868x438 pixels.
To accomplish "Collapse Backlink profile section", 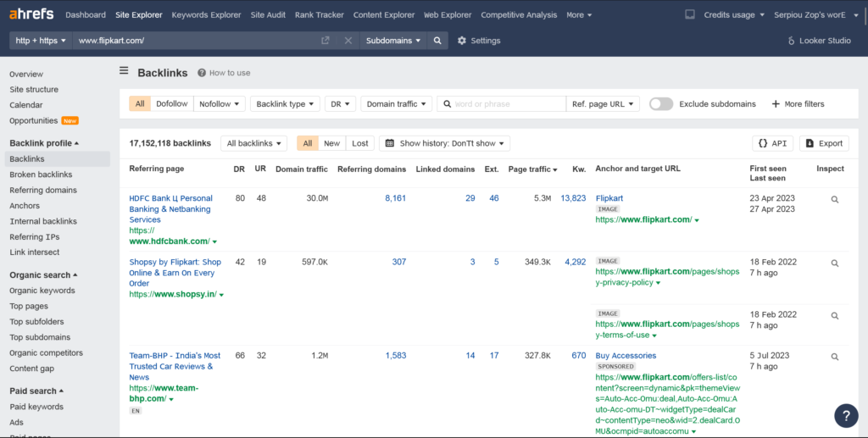I will click(x=44, y=143).
